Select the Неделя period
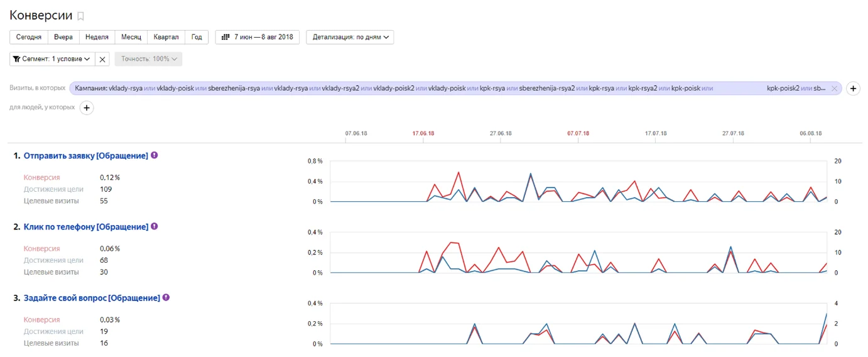This screenshot has width=868, height=357. pos(97,37)
